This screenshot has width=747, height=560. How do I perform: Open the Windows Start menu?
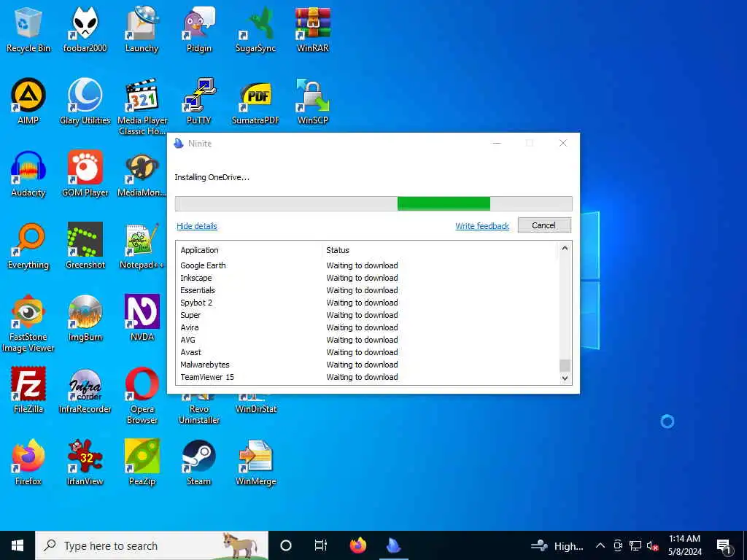(18, 545)
